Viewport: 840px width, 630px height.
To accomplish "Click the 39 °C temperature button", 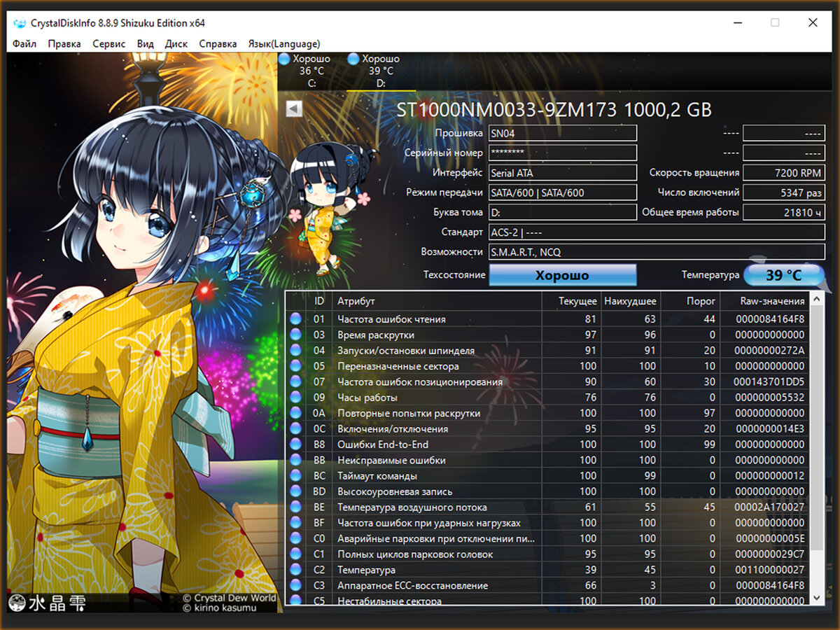I will 783,275.
